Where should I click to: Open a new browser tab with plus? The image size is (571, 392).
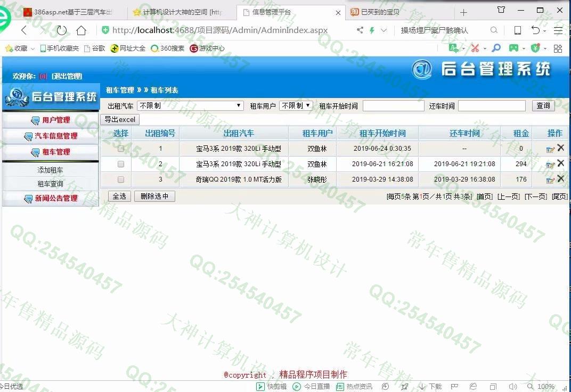(463, 12)
